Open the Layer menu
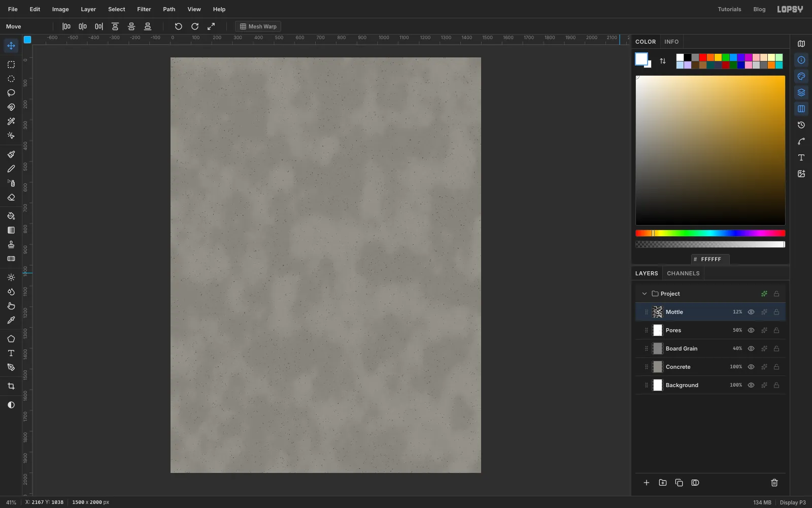The image size is (812, 508). pyautogui.click(x=88, y=9)
